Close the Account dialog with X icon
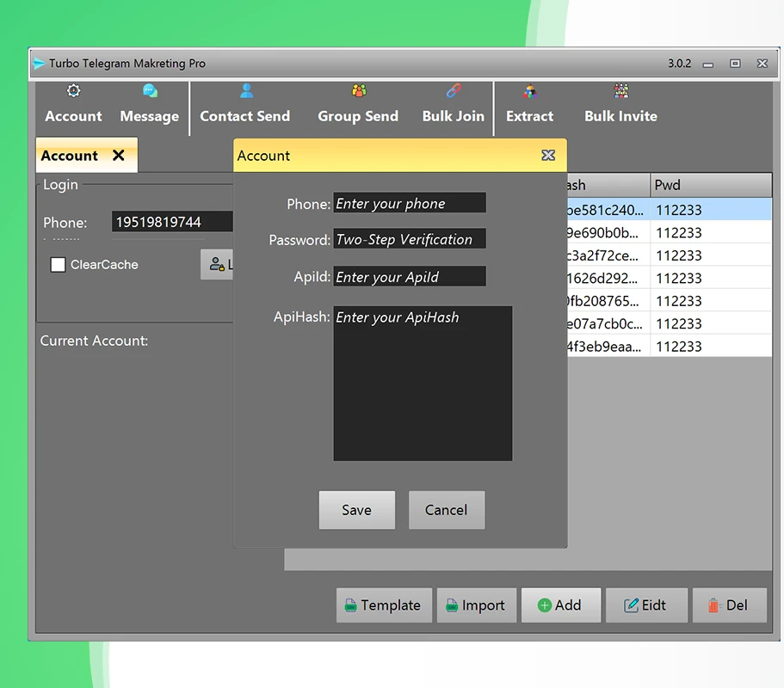Image resolution: width=784 pixels, height=688 pixels. coord(548,156)
